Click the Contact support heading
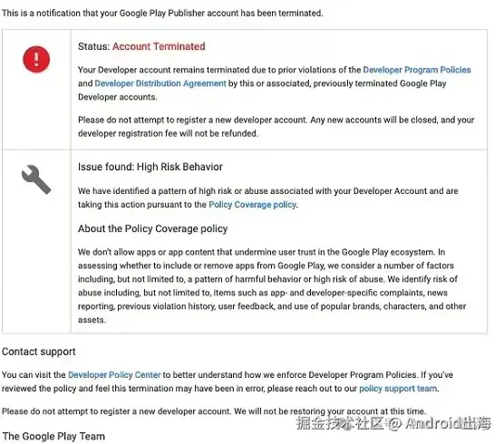 coord(39,352)
